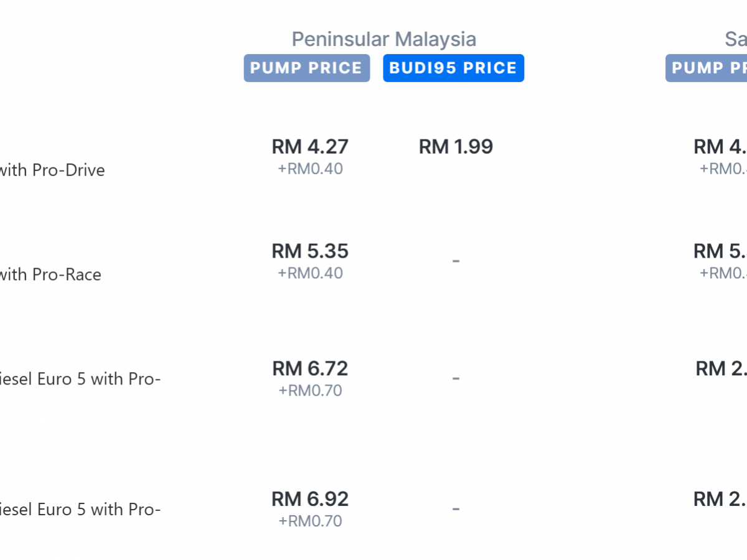Select the fuel row labeled with Pro-Drive
The width and height of the screenshot is (747, 560).
(52, 170)
